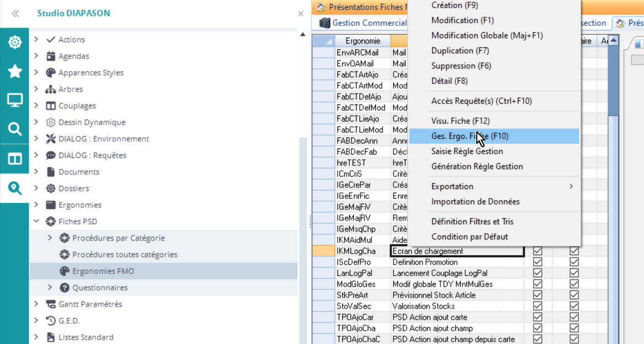
Task: Uncheck first checkbox in StkPreArt row
Action: pyautogui.click(x=537, y=295)
